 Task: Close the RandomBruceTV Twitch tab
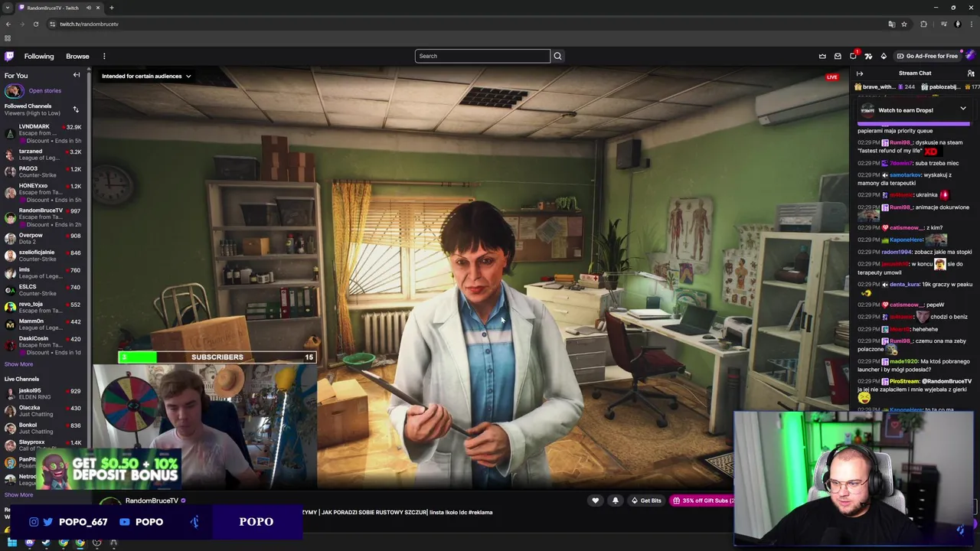[x=98, y=8]
